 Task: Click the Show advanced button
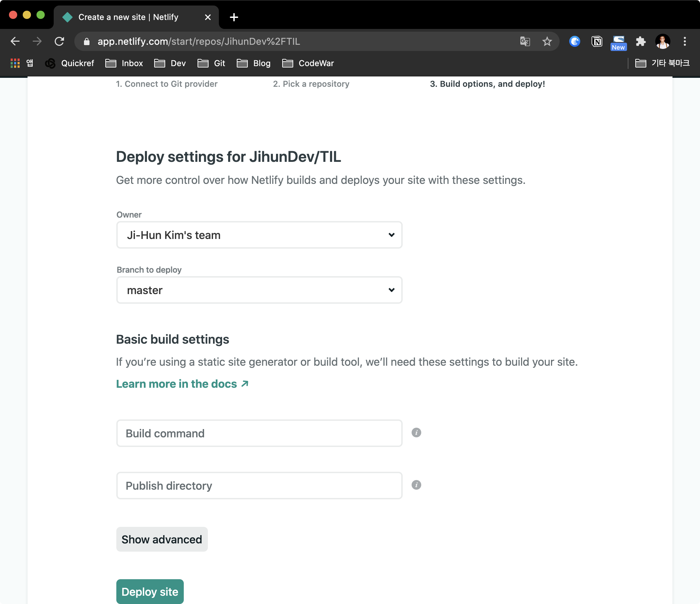(x=162, y=539)
